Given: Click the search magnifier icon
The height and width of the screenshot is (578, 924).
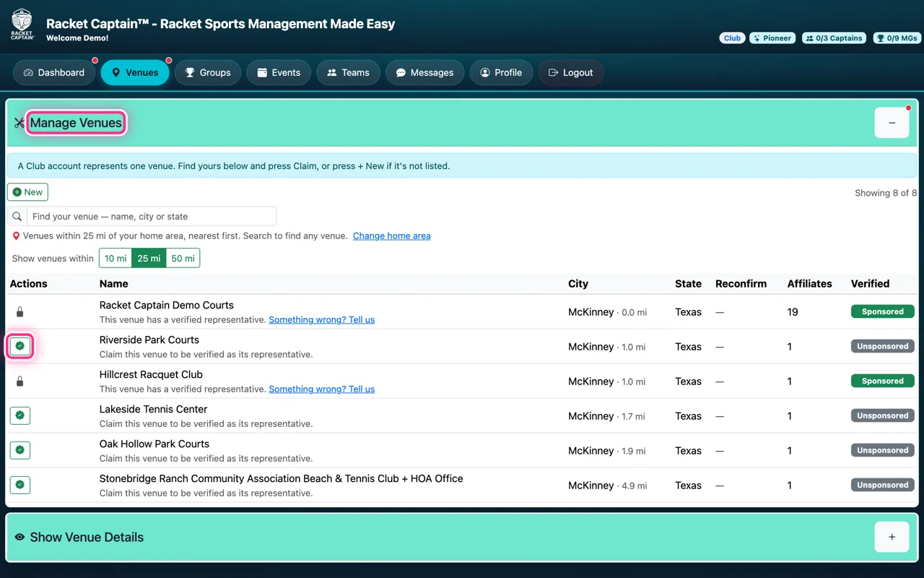Looking at the screenshot, I should (x=17, y=216).
